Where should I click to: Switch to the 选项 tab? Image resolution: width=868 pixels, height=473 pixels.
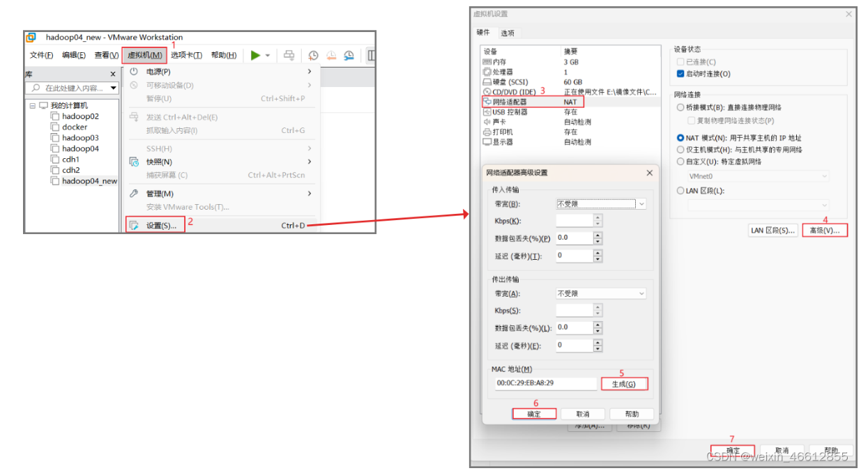point(508,33)
